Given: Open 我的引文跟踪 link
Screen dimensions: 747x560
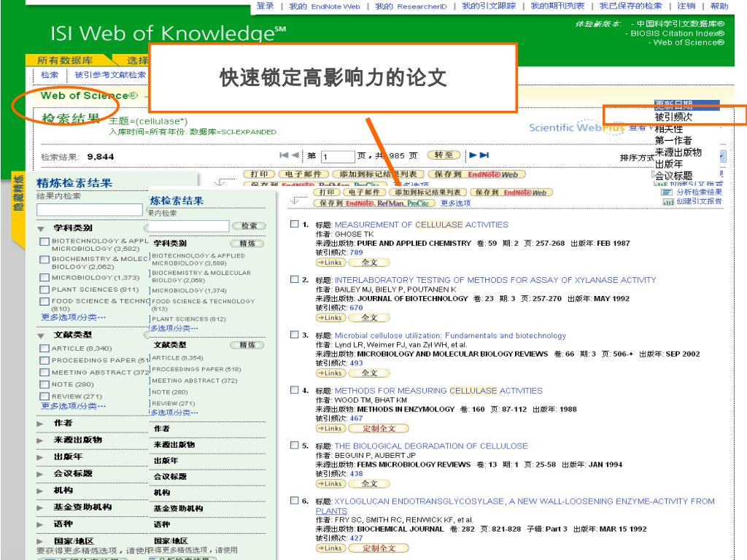Looking at the screenshot, I should click(x=489, y=6).
